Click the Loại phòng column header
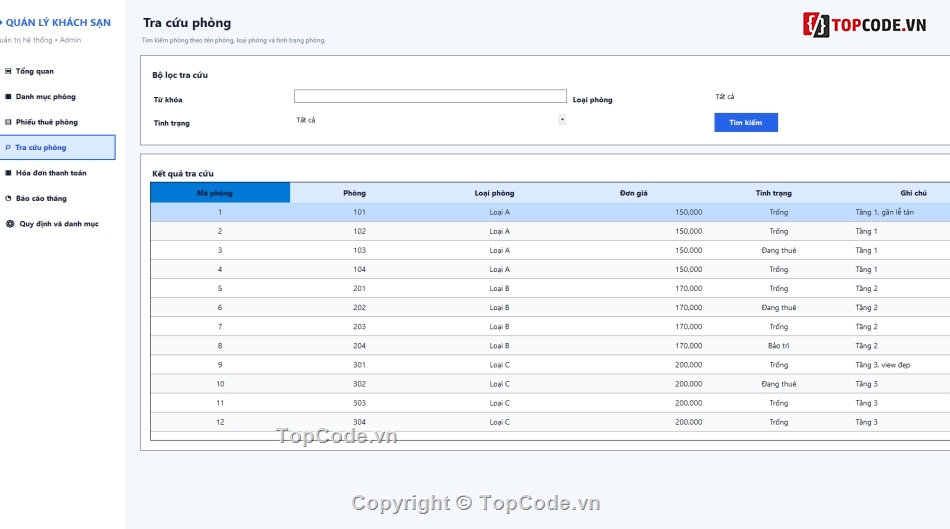The height and width of the screenshot is (529, 950). (x=494, y=193)
